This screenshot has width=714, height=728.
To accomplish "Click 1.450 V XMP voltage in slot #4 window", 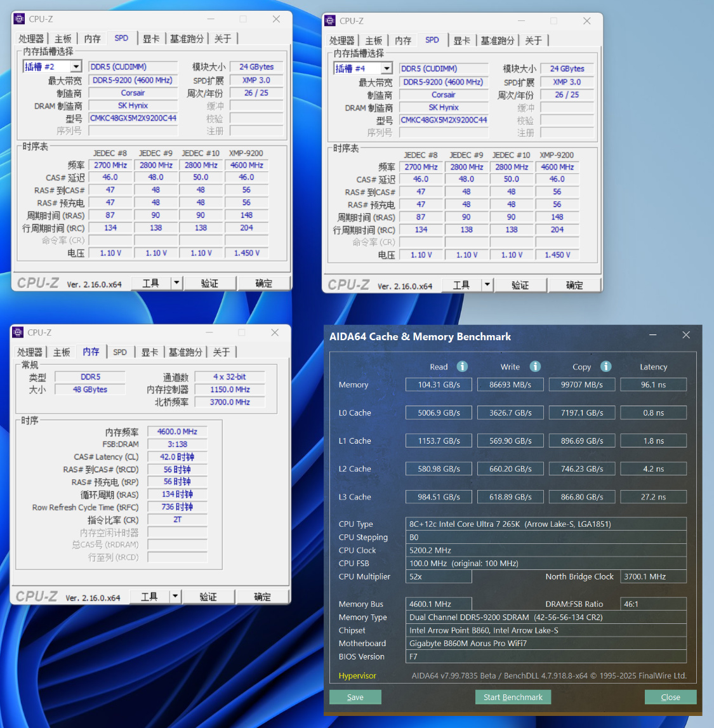I will pos(557,255).
